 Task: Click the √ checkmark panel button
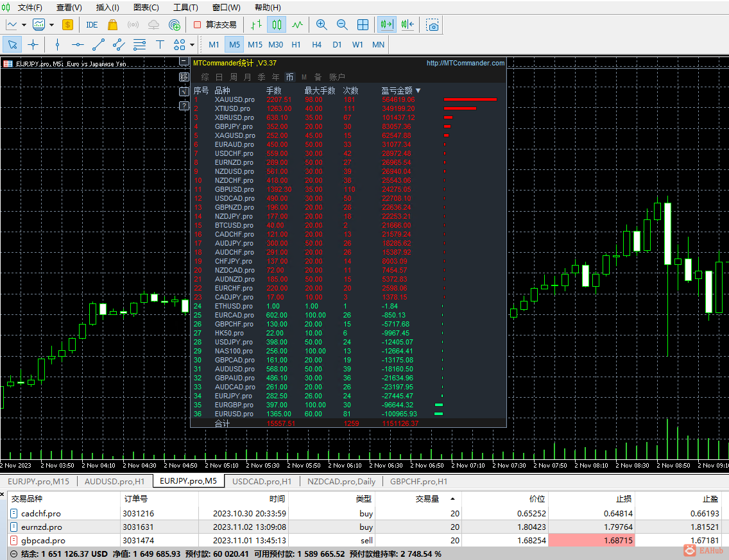[184, 92]
